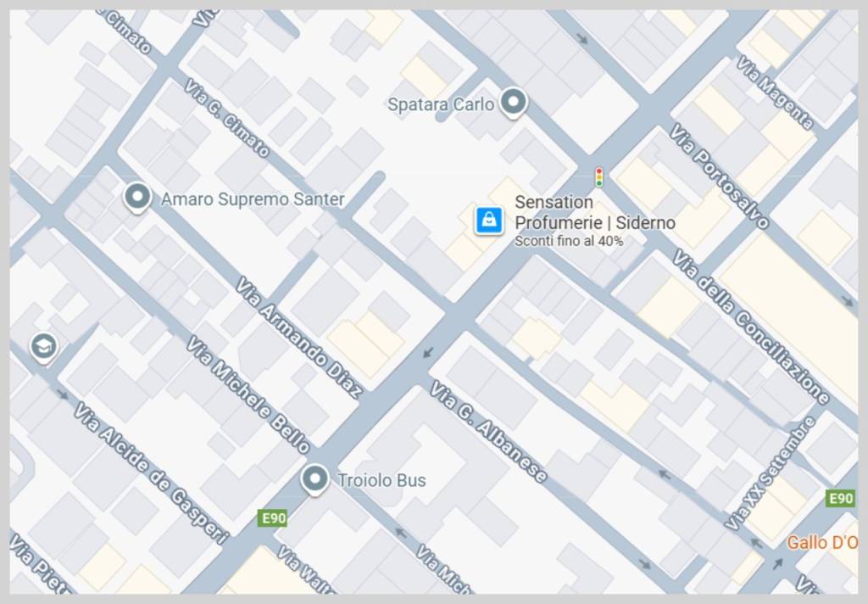This screenshot has height=604, width=868.
Task: Select the Troiolo Bus location pin
Action: 315,478
